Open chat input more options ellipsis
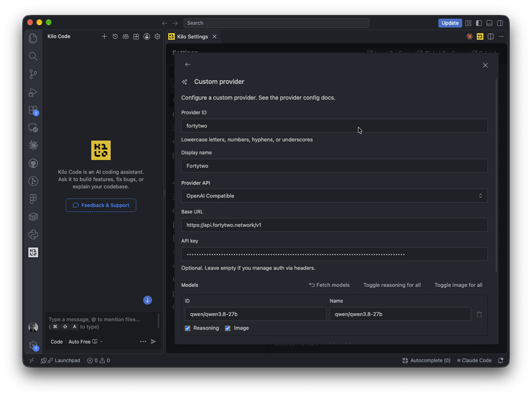Image resolution: width=532 pixels, height=397 pixels. [143, 342]
